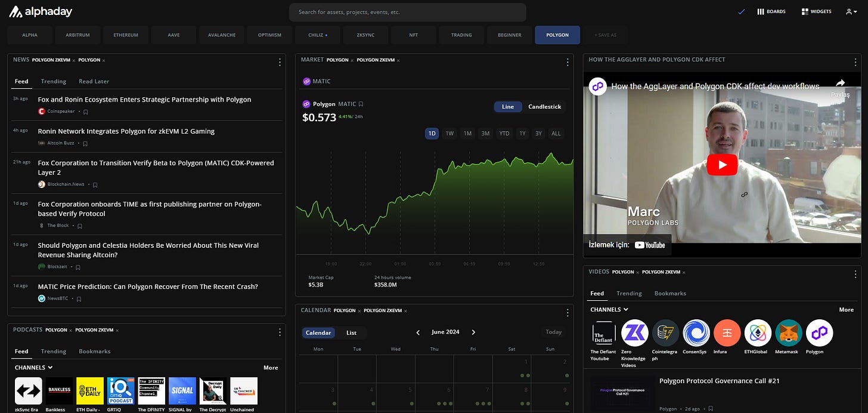Bookmark the MATIC Price Prediction article
The width and height of the screenshot is (868, 413).
[x=79, y=299]
